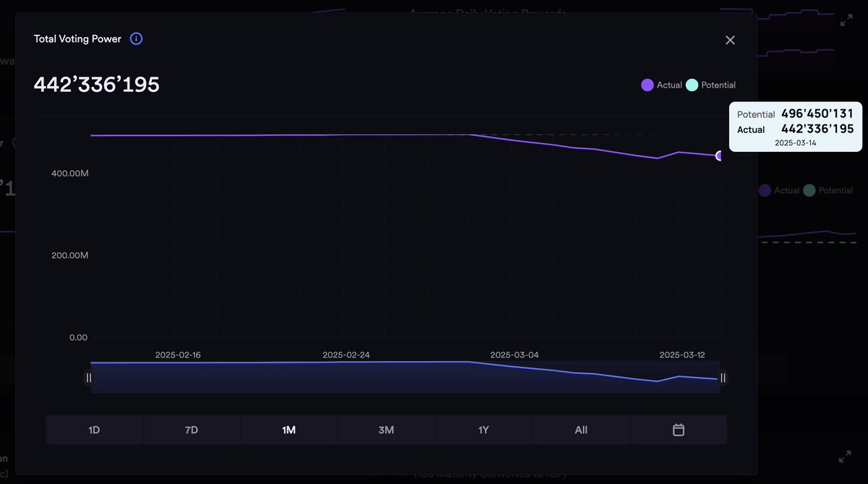This screenshot has height=484, width=868.
Task: Toggle the Actual series legend
Action: 661,85
